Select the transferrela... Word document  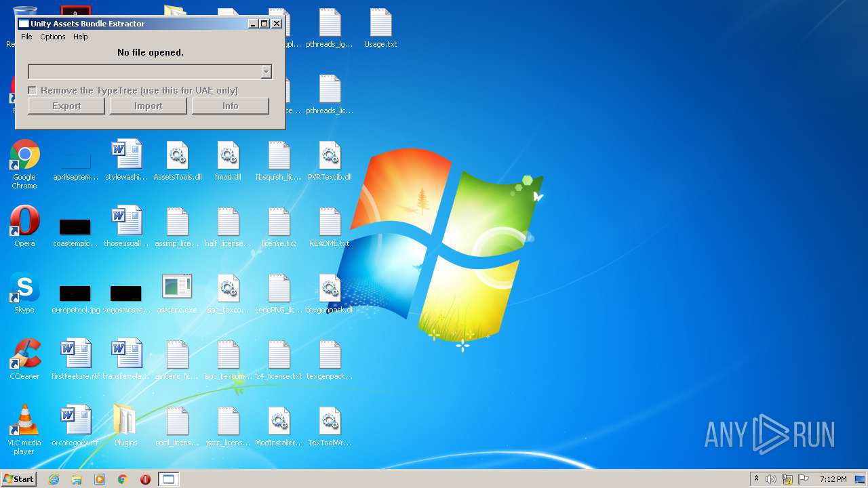126,361
